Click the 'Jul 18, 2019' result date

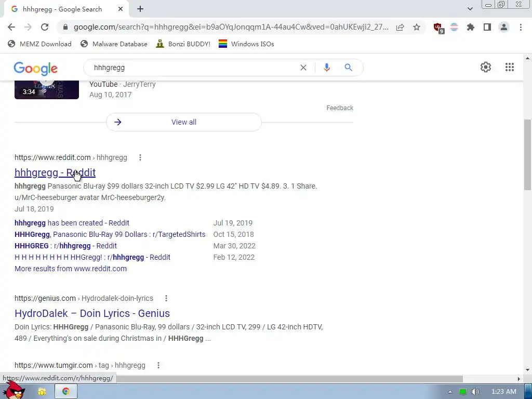click(34, 209)
